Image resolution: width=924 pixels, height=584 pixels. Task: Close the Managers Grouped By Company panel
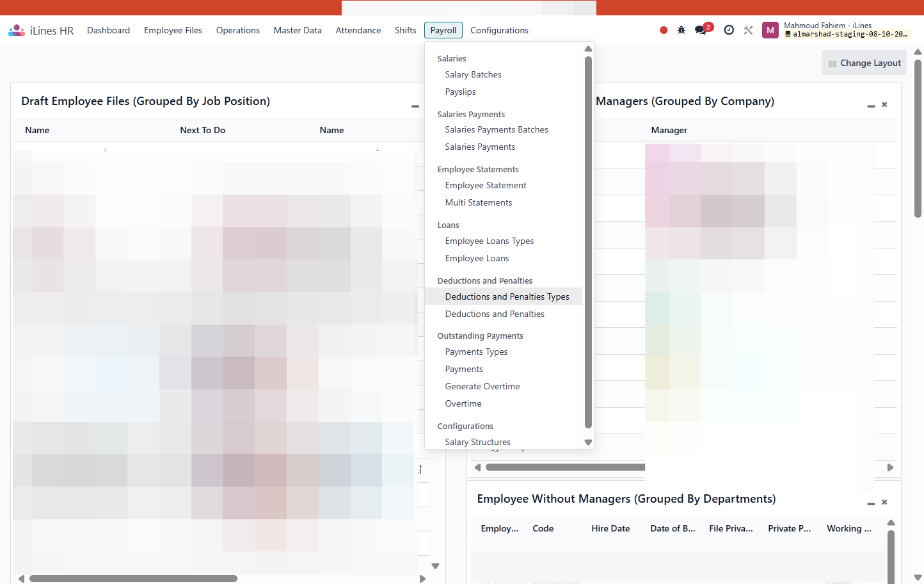coord(884,104)
